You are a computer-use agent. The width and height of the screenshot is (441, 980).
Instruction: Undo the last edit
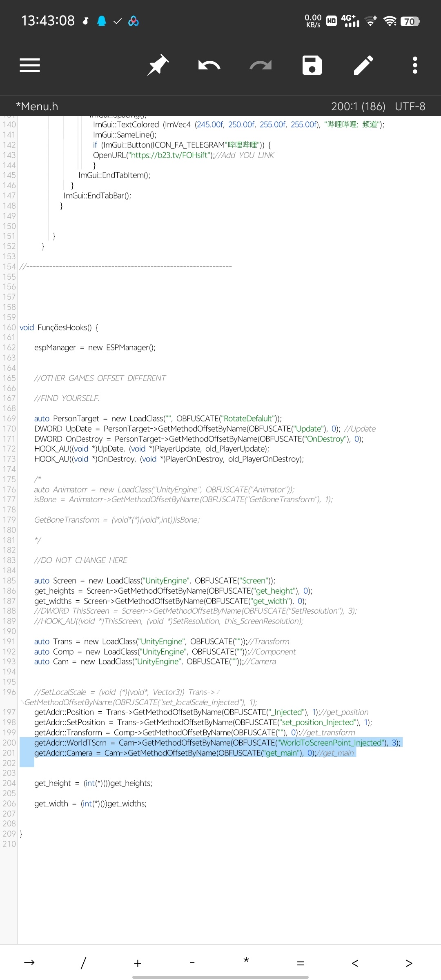point(209,65)
